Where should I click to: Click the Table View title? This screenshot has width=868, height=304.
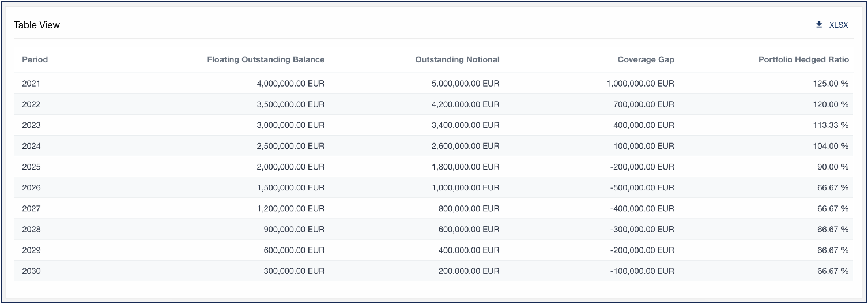pos(37,25)
